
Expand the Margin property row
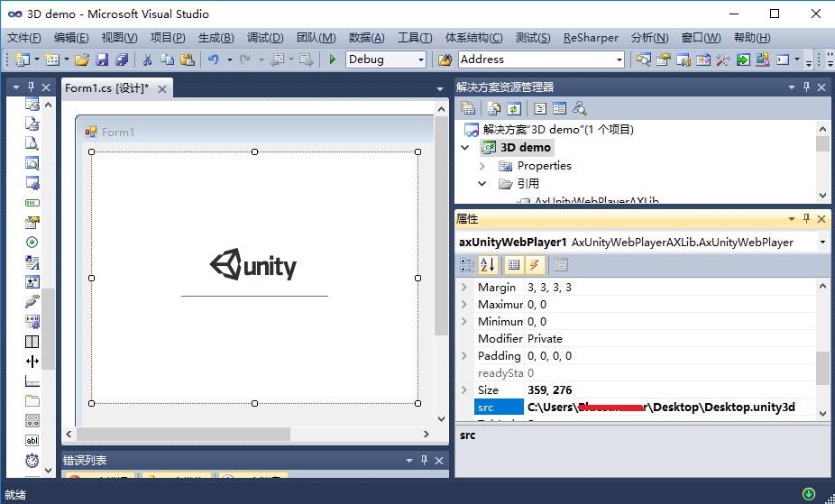tap(463, 288)
